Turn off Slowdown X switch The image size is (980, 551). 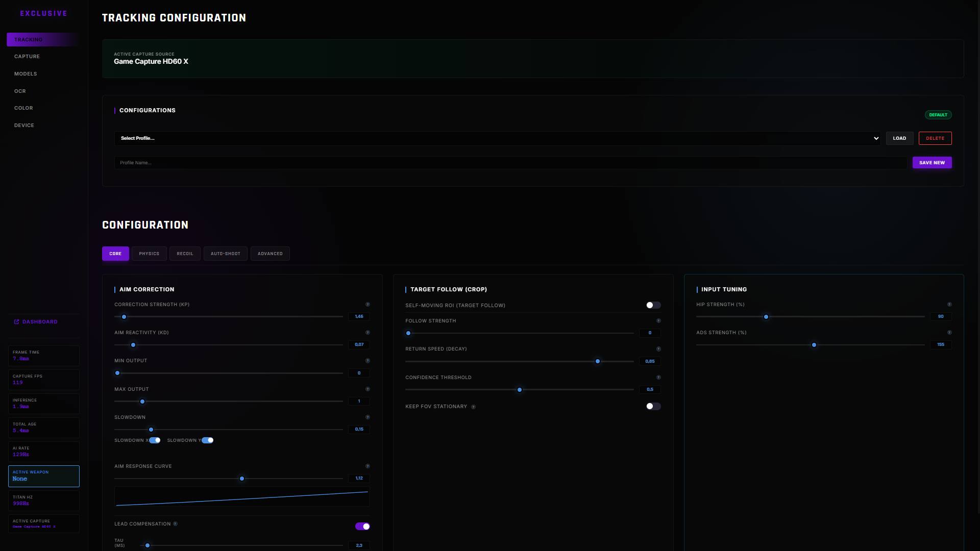(155, 440)
